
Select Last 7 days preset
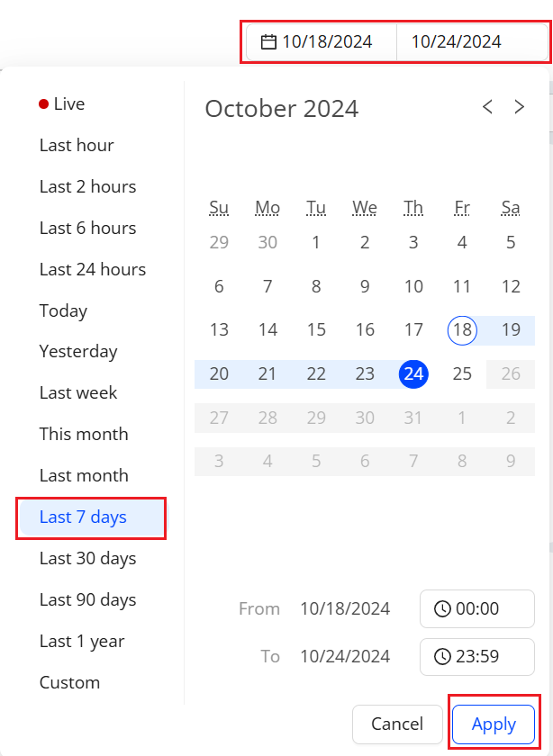click(x=92, y=517)
